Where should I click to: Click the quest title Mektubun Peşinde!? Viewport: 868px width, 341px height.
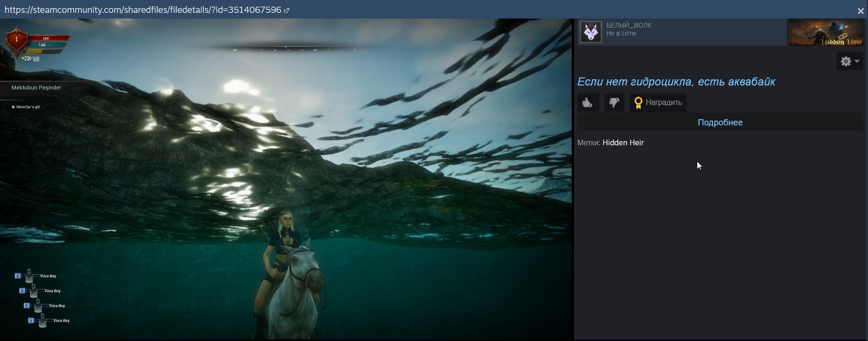click(x=36, y=87)
